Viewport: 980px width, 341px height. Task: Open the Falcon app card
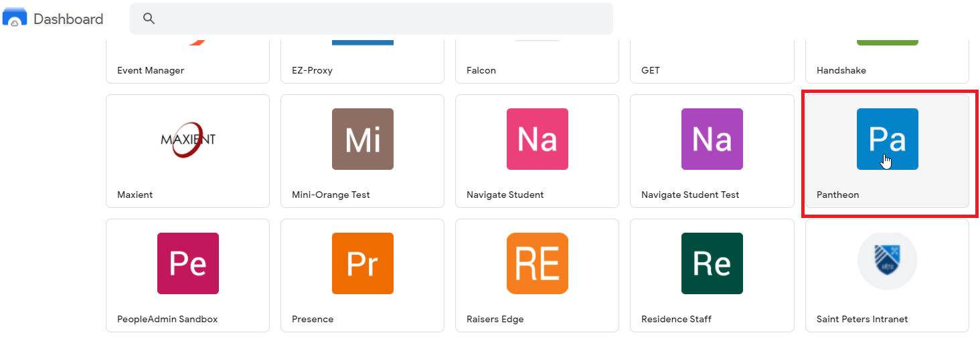tap(538, 62)
